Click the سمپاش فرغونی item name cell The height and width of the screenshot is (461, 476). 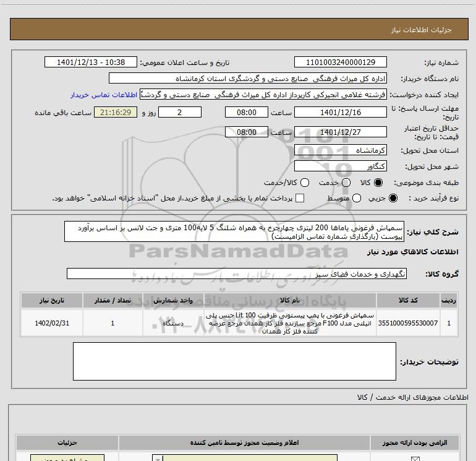[x=290, y=323]
